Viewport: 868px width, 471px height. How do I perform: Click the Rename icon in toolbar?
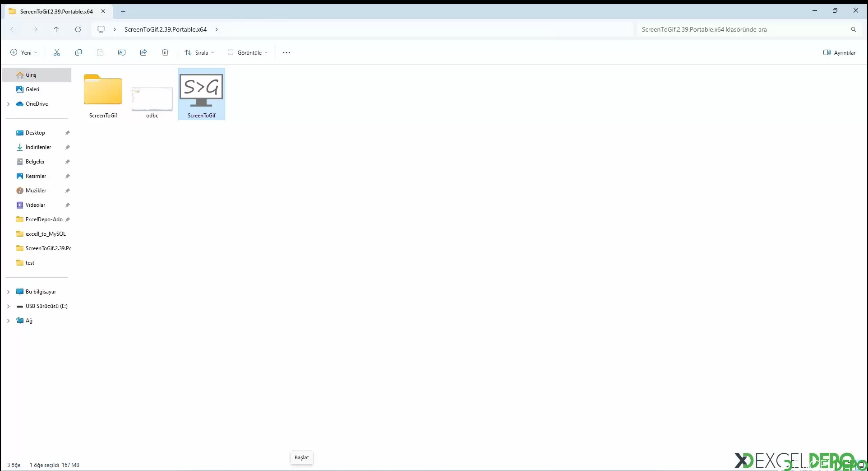coord(122,53)
